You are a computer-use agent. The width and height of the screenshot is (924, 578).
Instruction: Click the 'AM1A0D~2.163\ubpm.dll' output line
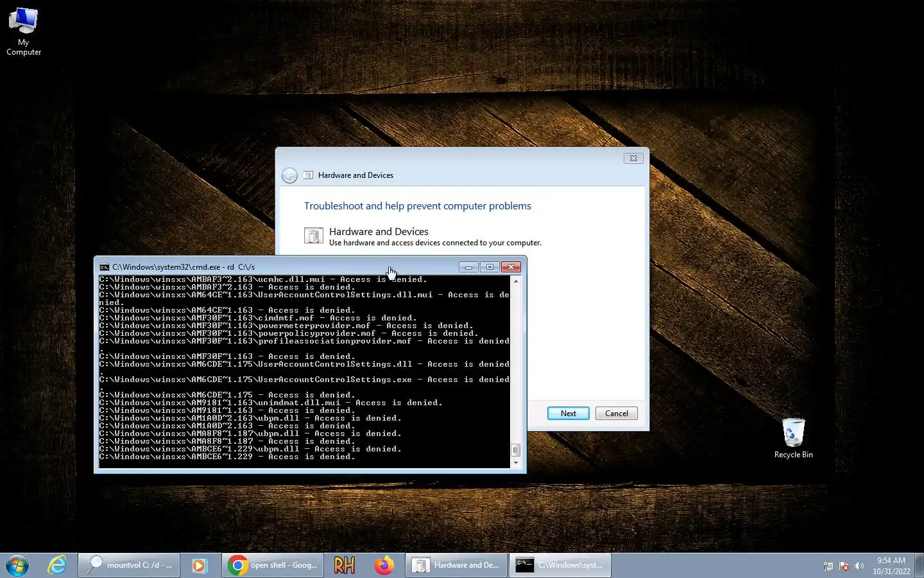(250, 418)
